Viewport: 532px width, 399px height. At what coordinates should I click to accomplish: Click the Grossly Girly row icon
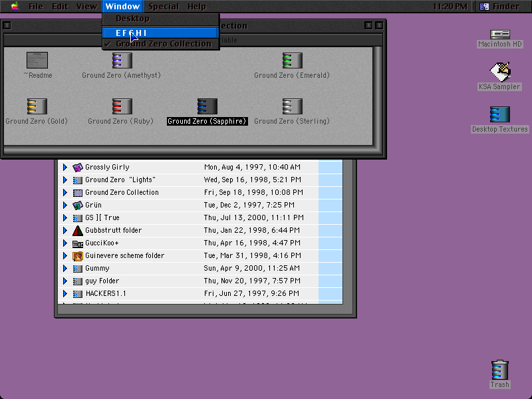pos(78,168)
